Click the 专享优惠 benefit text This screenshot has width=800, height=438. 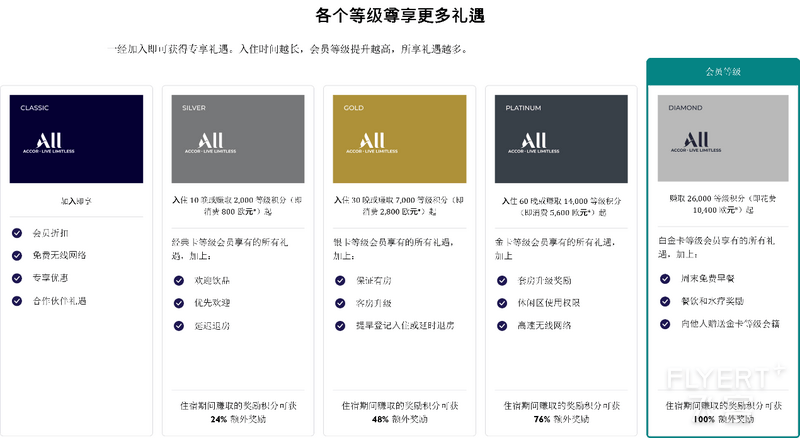[x=51, y=278]
